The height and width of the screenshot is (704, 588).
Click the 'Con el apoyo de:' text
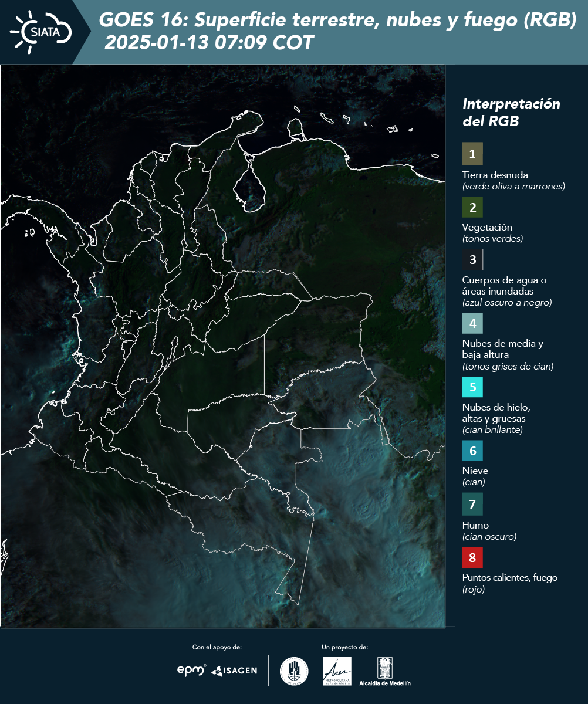[217, 647]
